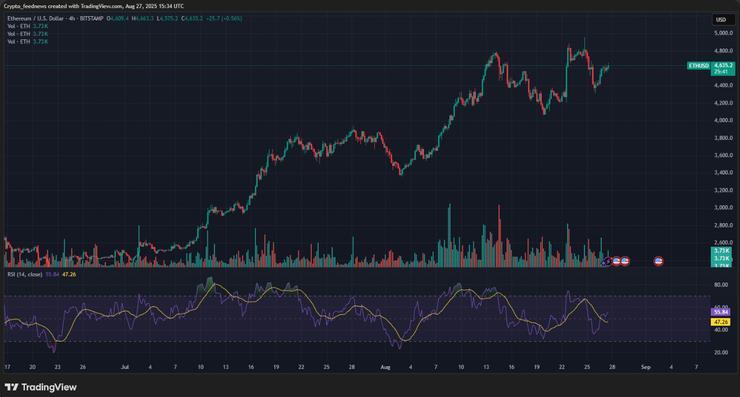This screenshot has width=740, height=397.
Task: Click the Jul label on the time axis
Action: (125, 367)
